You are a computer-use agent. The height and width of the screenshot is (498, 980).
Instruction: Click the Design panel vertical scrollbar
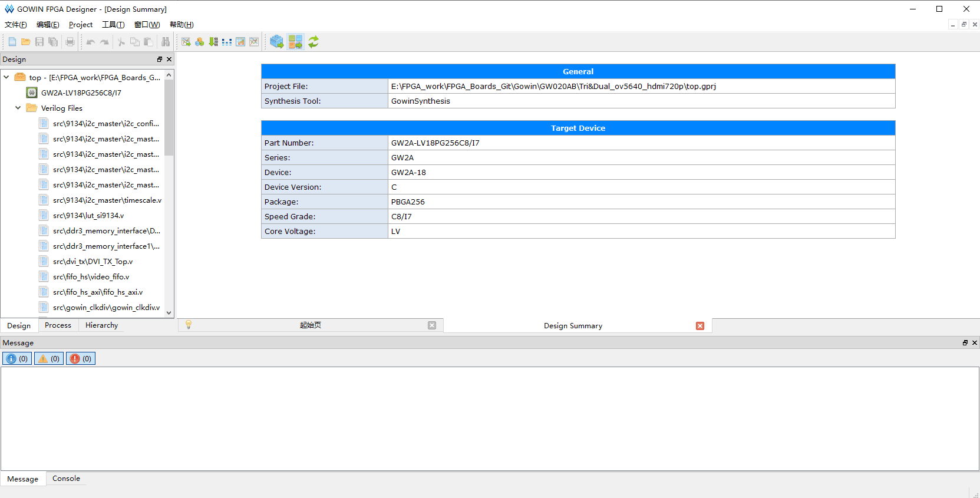[169, 118]
